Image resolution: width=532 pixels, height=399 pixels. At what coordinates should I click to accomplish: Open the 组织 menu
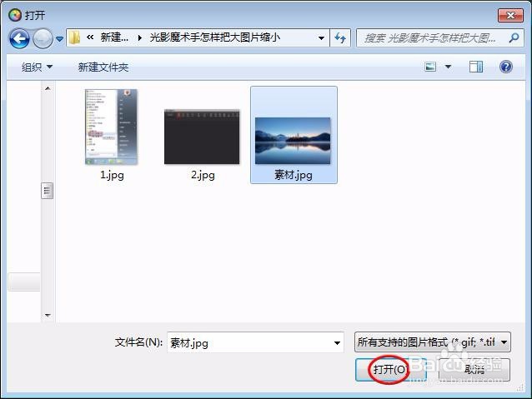click(37, 67)
